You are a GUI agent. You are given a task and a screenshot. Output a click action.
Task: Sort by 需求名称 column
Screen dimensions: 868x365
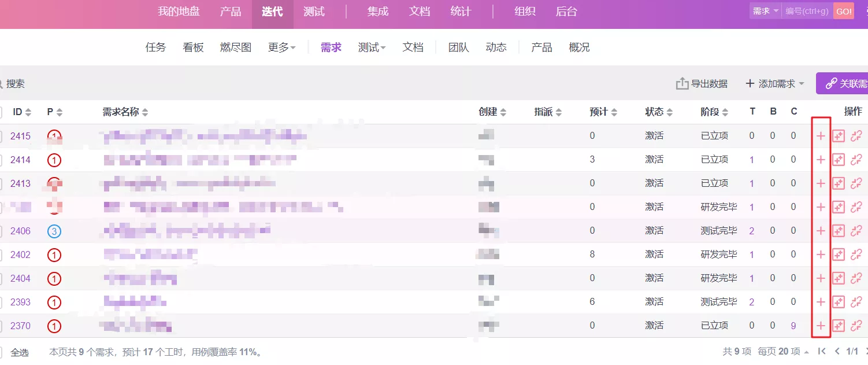click(125, 112)
